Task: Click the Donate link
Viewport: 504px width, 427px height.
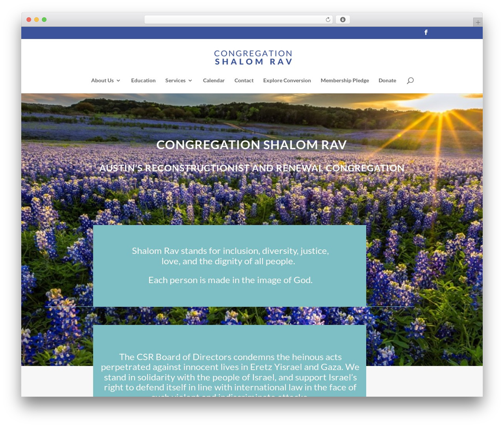Action: click(387, 80)
